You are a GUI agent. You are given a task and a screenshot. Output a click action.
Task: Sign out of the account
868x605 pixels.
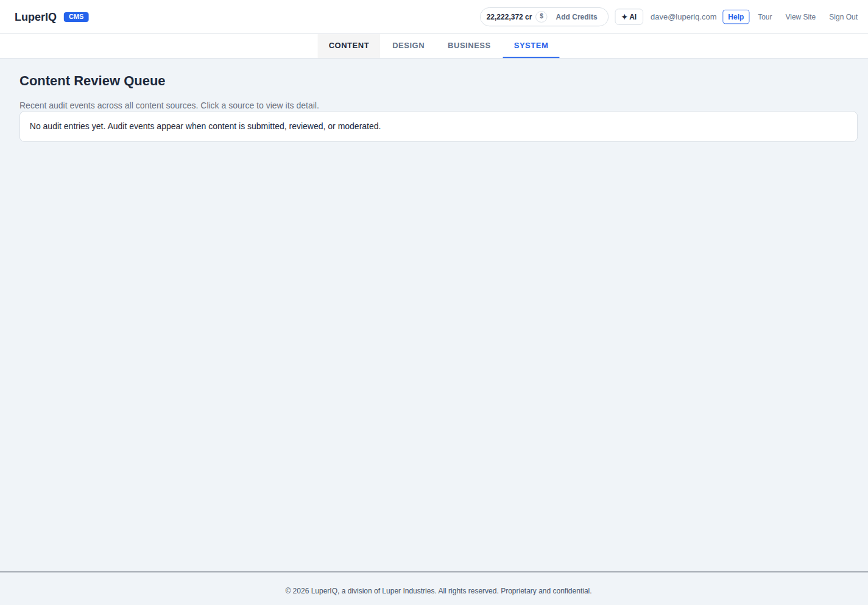(x=843, y=16)
